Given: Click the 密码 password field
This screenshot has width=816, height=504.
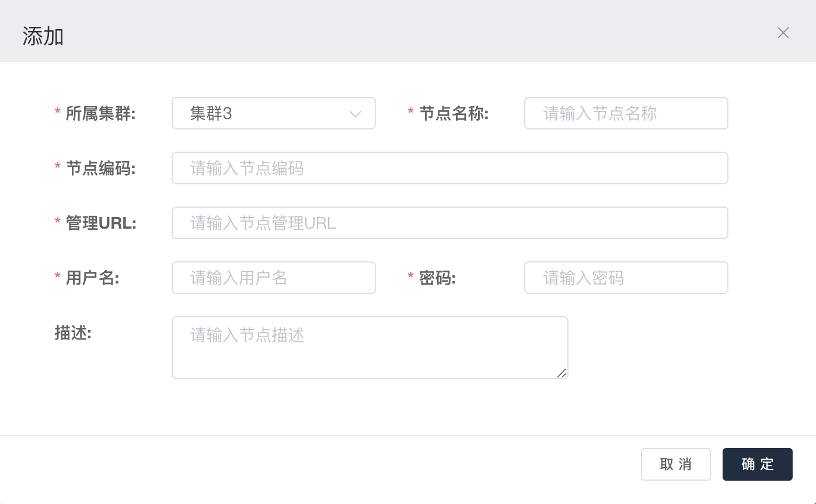Looking at the screenshot, I should point(626,278).
